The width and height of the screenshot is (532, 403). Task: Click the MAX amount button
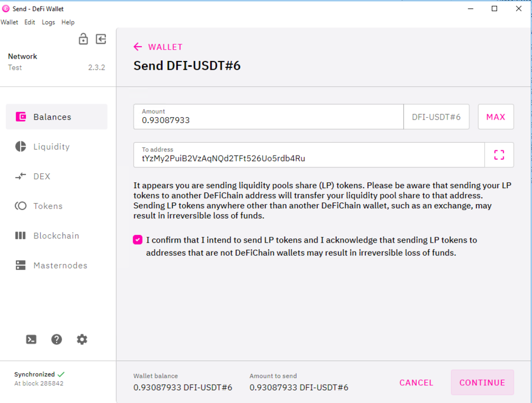[x=495, y=117]
